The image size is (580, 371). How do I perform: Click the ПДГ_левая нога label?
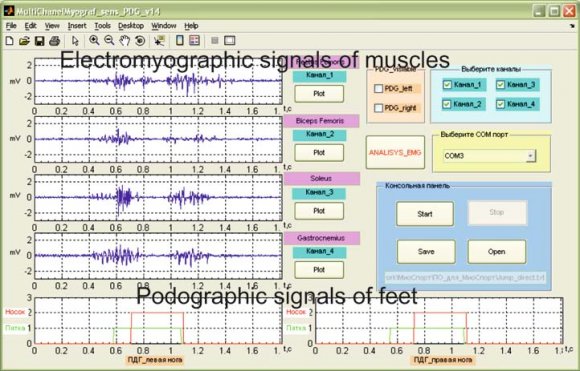pyautogui.click(x=155, y=360)
